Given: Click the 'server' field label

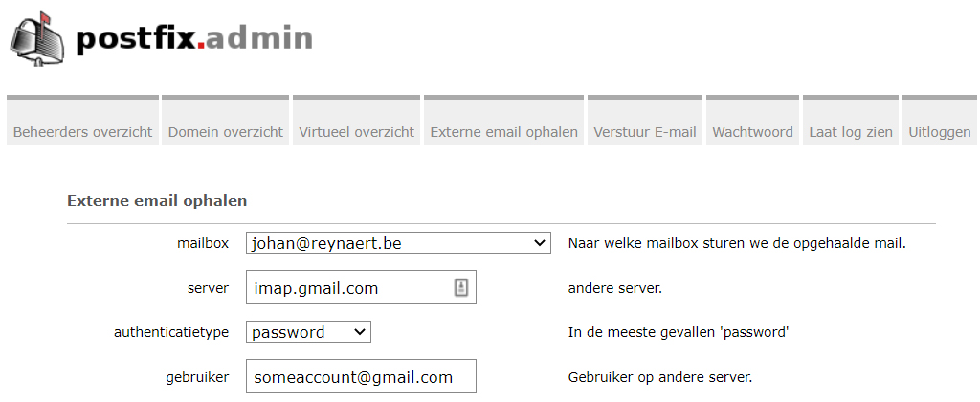Looking at the screenshot, I should tap(208, 288).
